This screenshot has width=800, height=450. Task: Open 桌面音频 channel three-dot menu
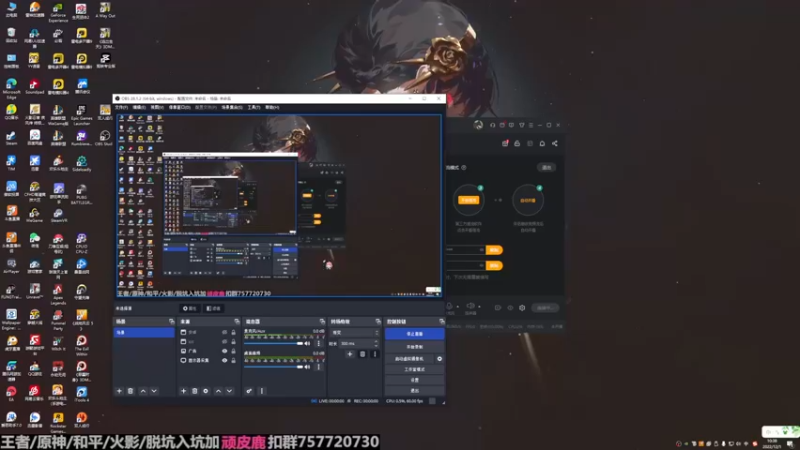click(x=319, y=366)
